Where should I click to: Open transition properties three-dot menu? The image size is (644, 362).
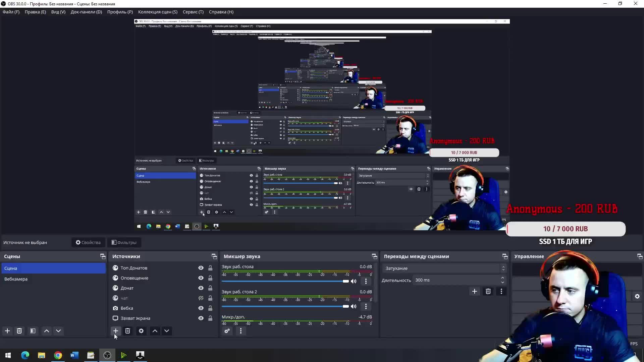[x=501, y=291]
